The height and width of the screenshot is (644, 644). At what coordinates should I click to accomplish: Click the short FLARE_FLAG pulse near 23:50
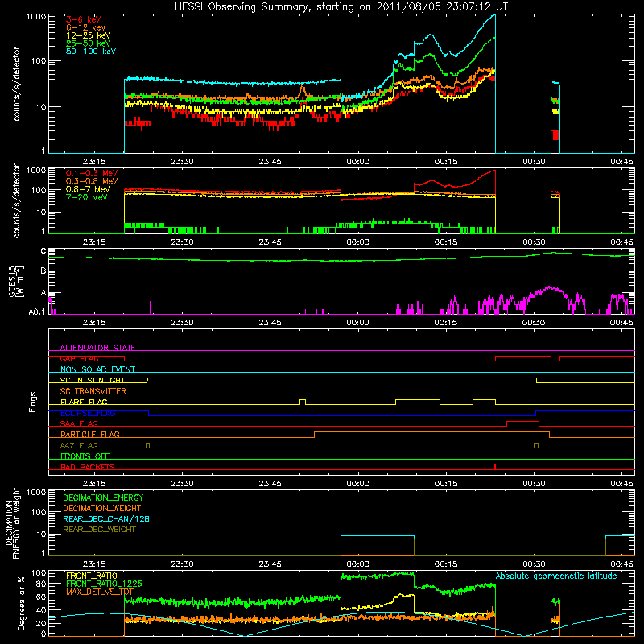(303, 402)
